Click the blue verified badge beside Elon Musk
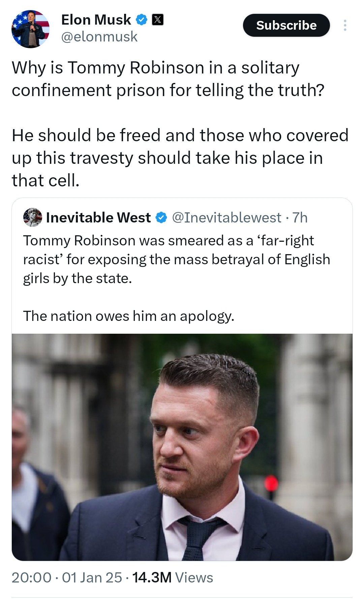 pyautogui.click(x=142, y=20)
